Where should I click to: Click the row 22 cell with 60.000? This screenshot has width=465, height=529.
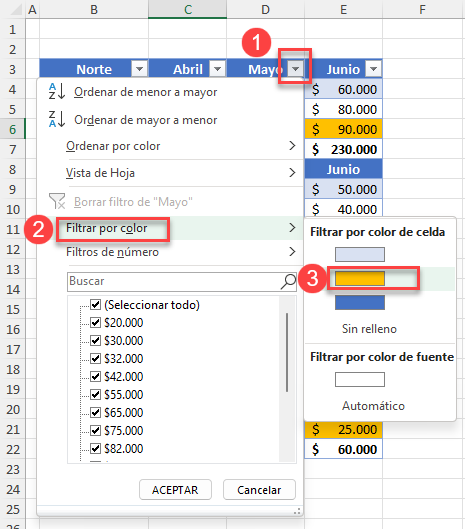(344, 449)
